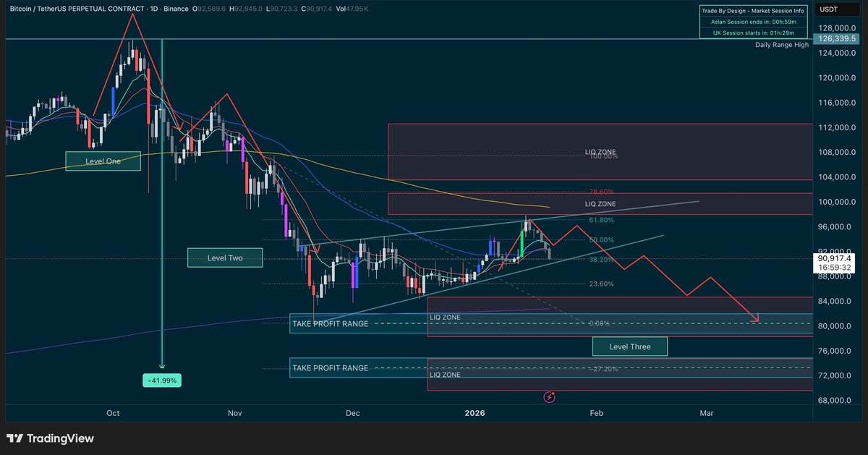Click the current price tag 90,917.4
868x455 pixels.
click(x=834, y=258)
